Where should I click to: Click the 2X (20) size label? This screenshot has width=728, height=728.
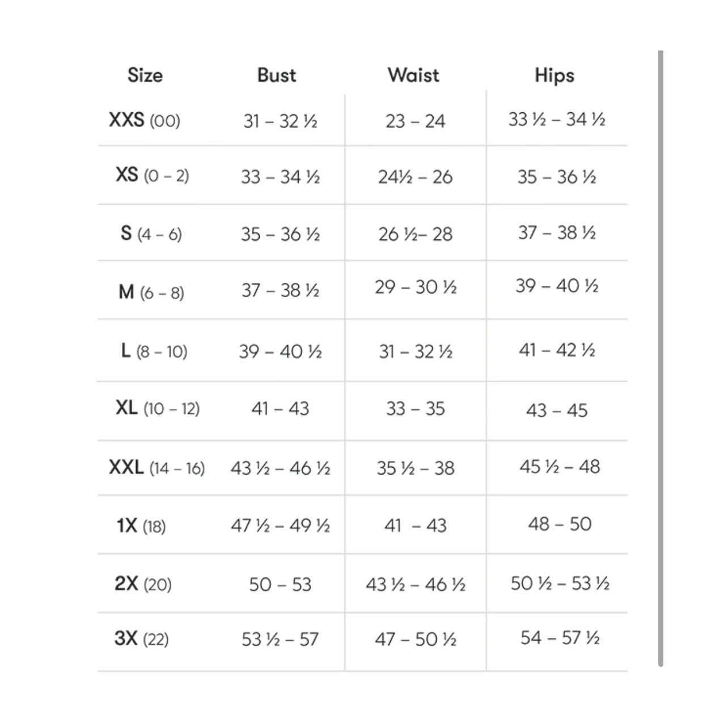tap(143, 584)
